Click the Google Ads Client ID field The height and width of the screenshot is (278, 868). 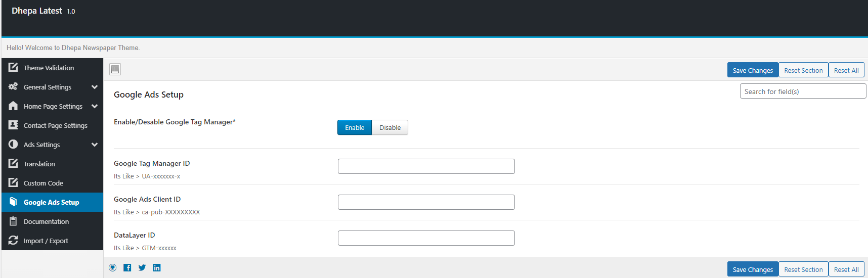(x=426, y=202)
